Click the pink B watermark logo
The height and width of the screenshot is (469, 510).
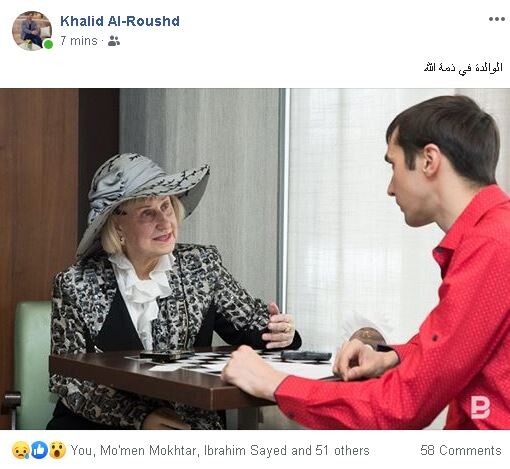pyautogui.click(x=480, y=407)
